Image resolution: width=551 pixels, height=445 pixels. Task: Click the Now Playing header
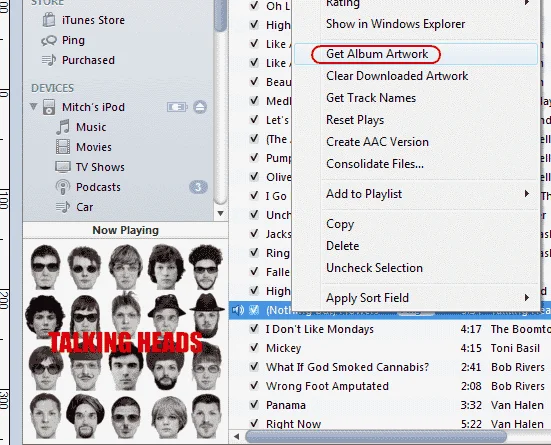click(125, 230)
